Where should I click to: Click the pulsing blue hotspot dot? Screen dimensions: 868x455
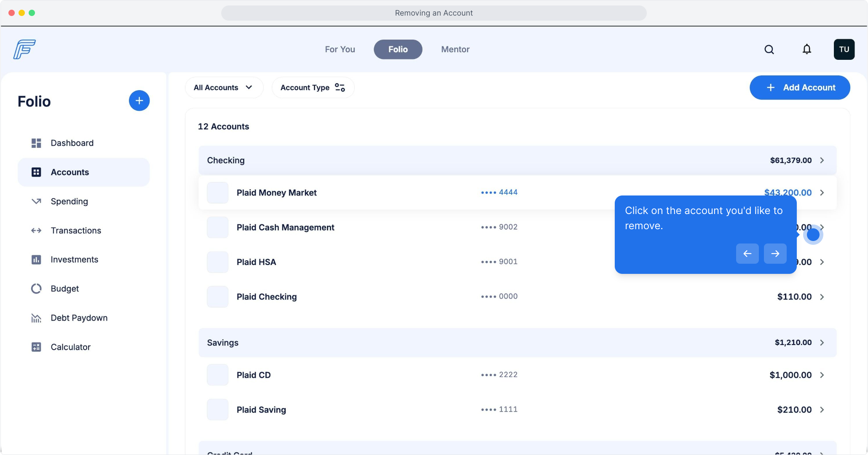pos(813,235)
